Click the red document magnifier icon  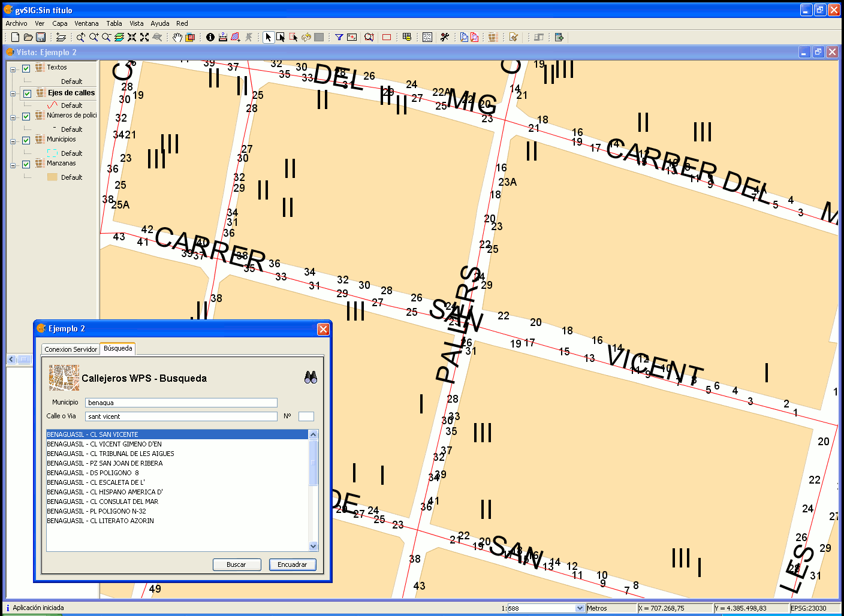tap(475, 37)
